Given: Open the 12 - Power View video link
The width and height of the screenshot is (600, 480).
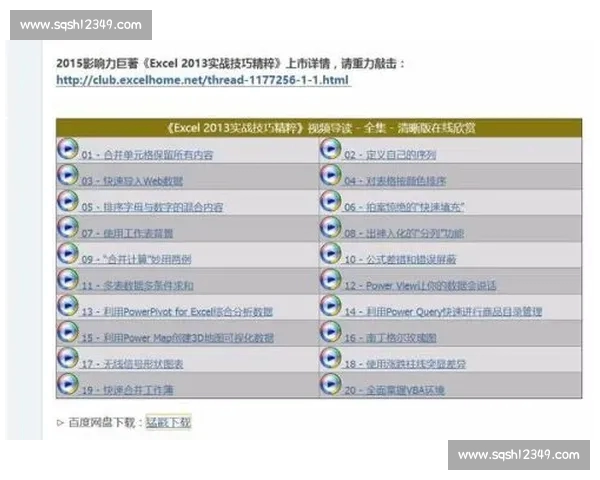Looking at the screenshot, I should [x=420, y=286].
